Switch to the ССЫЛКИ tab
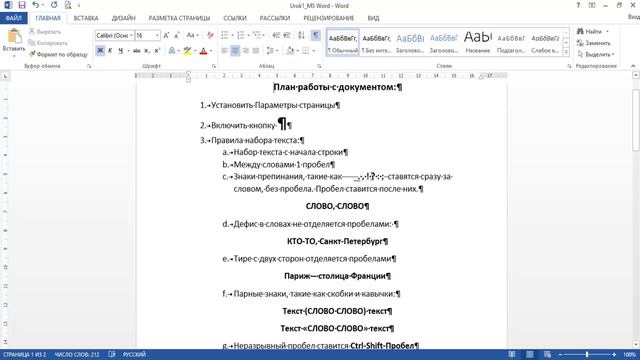640x360 pixels. point(235,18)
